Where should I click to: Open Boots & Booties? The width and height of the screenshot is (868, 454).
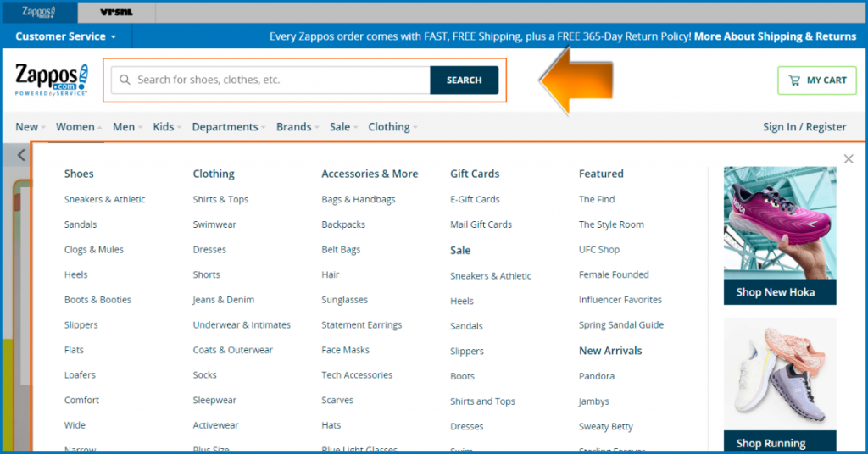click(x=97, y=300)
